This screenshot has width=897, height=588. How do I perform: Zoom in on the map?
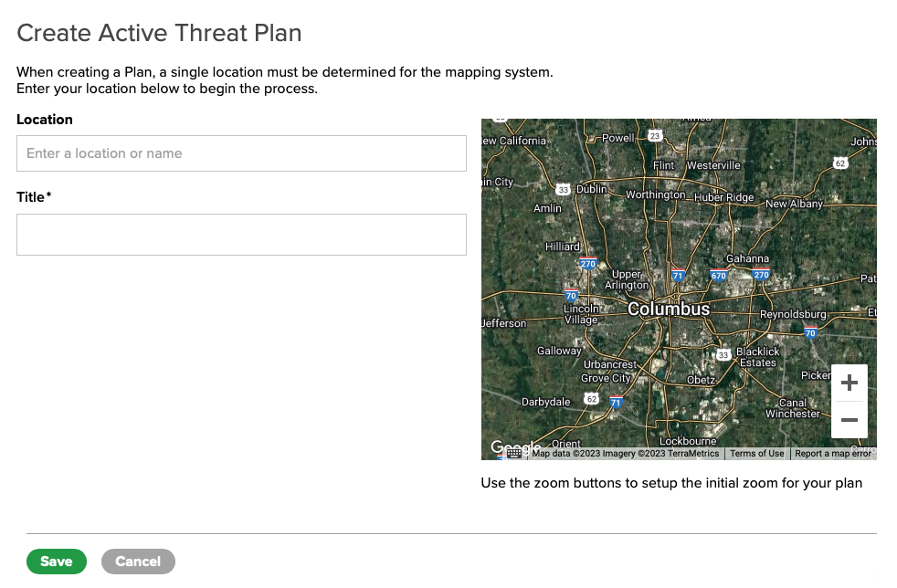850,383
